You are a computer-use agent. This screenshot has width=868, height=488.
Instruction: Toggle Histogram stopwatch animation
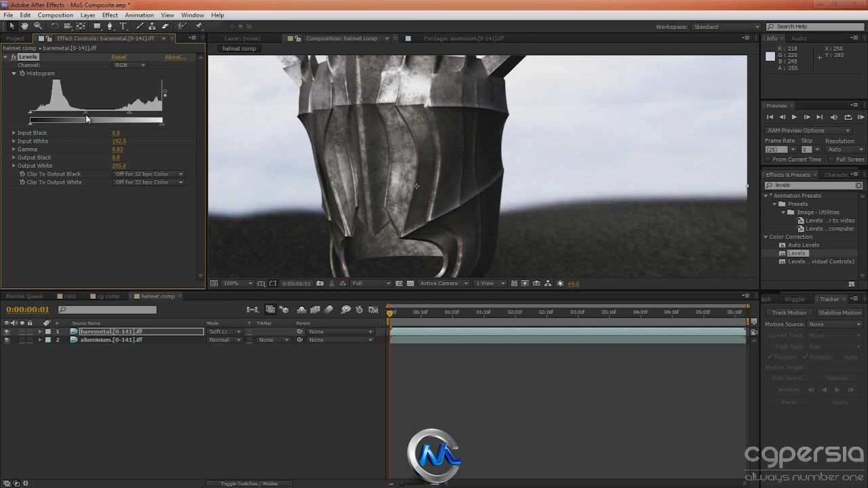click(x=22, y=73)
